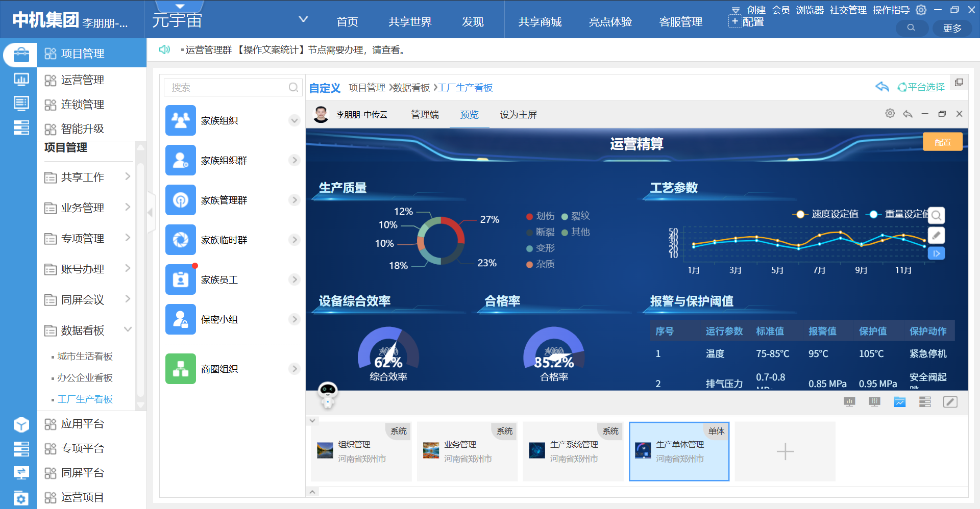Click the back arrow beside 平台选择

882,87
